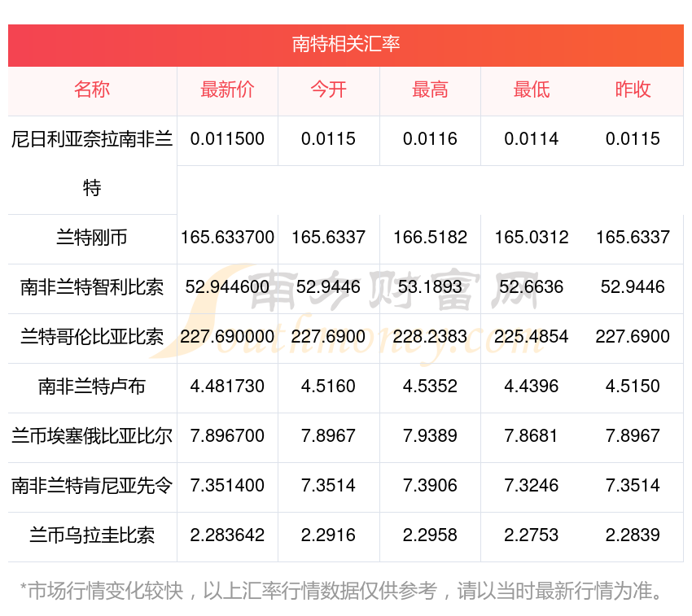Select the low value 165.0312
The image size is (692, 616).
(x=532, y=238)
